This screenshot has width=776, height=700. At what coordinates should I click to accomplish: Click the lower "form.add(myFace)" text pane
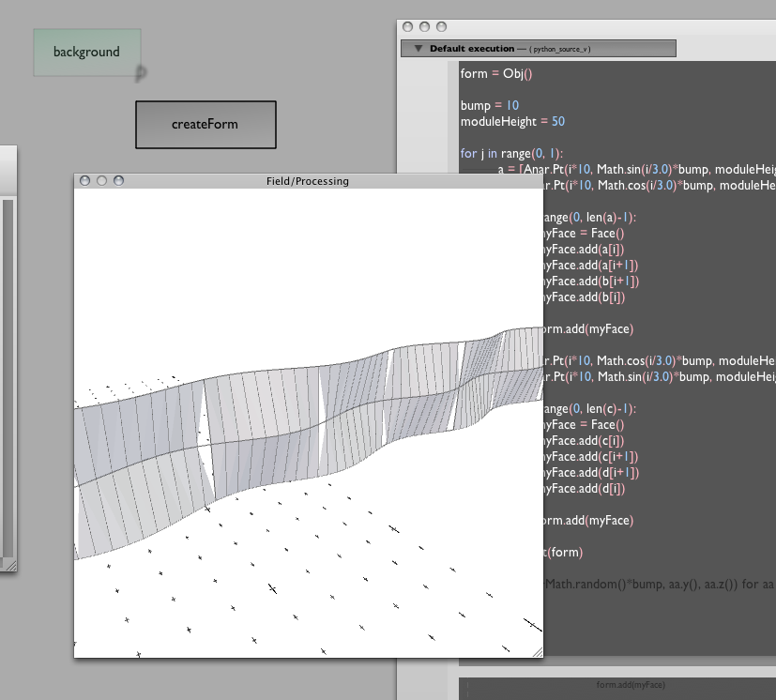(630, 686)
